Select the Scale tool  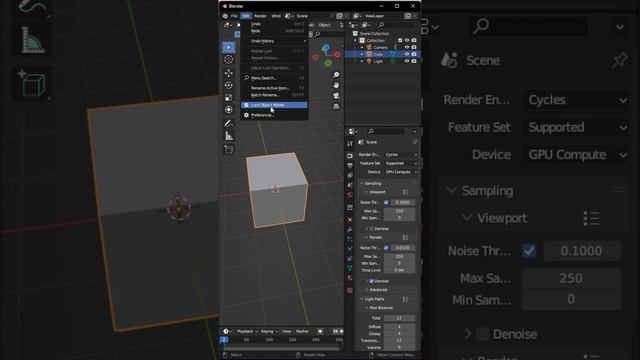point(229,98)
